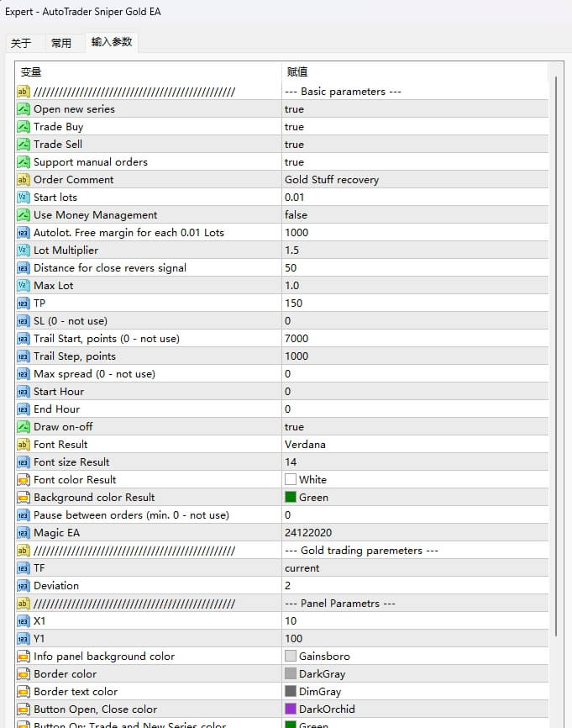Viewport: 572px width, 728px height.
Task: Click the icon beside Max Lot
Action: coord(24,286)
